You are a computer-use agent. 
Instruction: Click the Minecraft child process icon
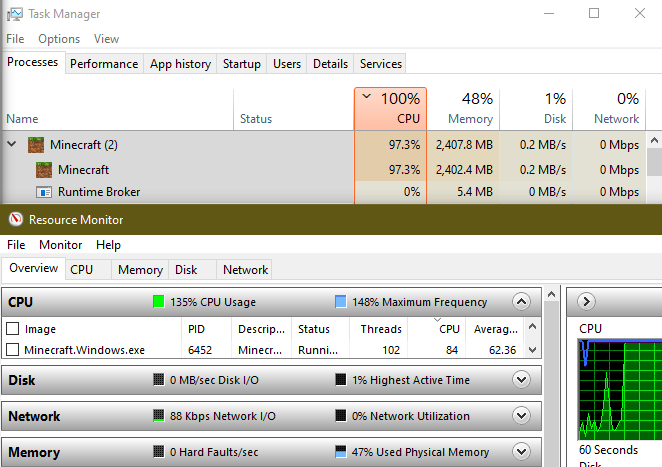[44, 170]
